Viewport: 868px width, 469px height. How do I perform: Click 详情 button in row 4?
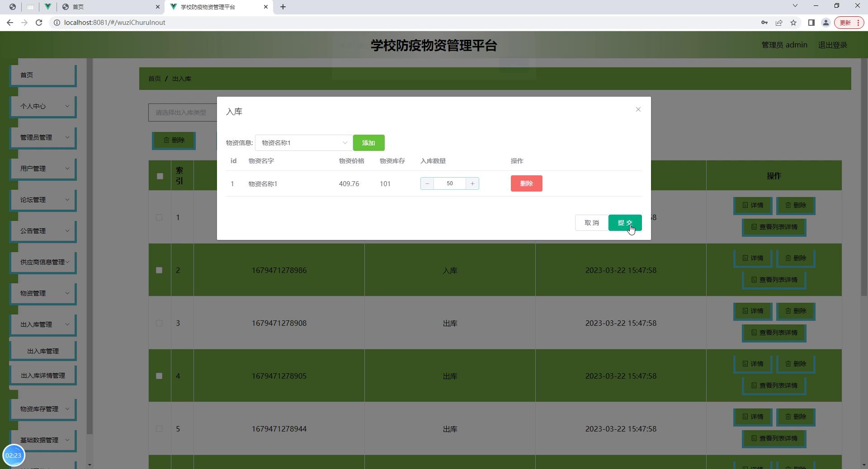click(753, 364)
